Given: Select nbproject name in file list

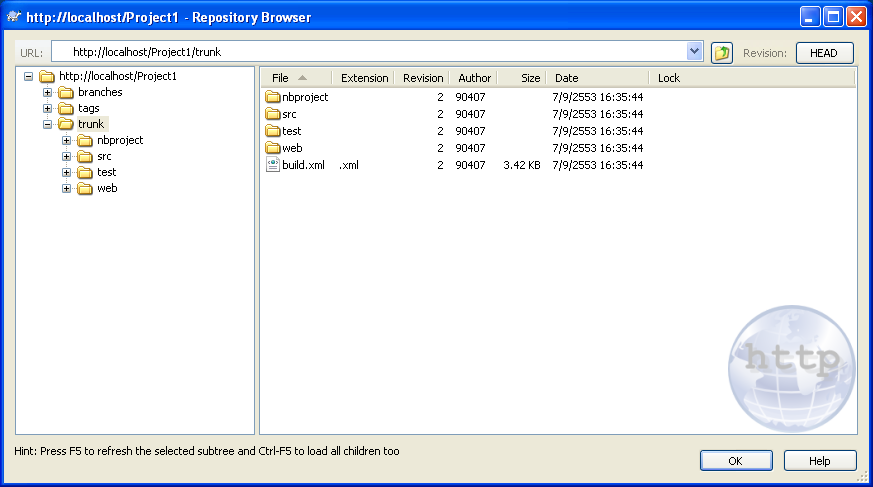Looking at the screenshot, I should pos(305,97).
